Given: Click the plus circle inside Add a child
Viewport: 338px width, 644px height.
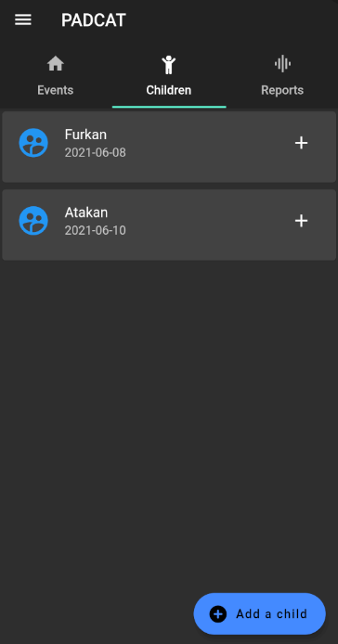Looking at the screenshot, I should click(218, 614).
